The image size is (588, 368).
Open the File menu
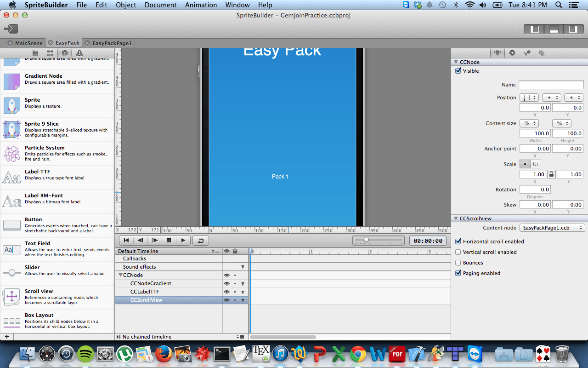[82, 5]
